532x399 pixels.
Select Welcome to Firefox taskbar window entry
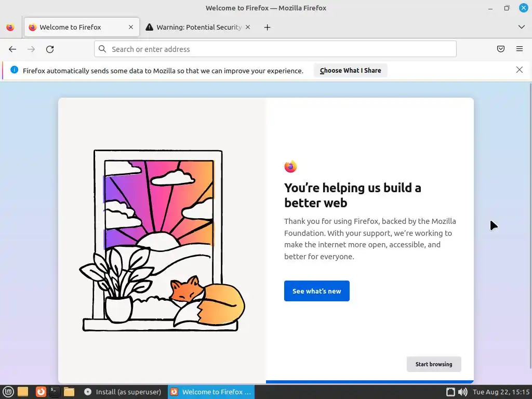click(211, 392)
